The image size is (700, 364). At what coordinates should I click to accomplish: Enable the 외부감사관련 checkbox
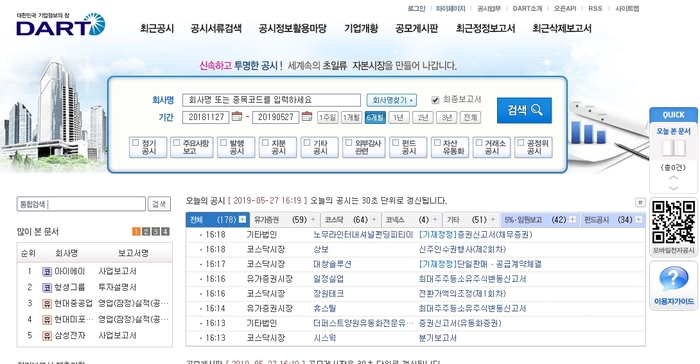pos(349,143)
